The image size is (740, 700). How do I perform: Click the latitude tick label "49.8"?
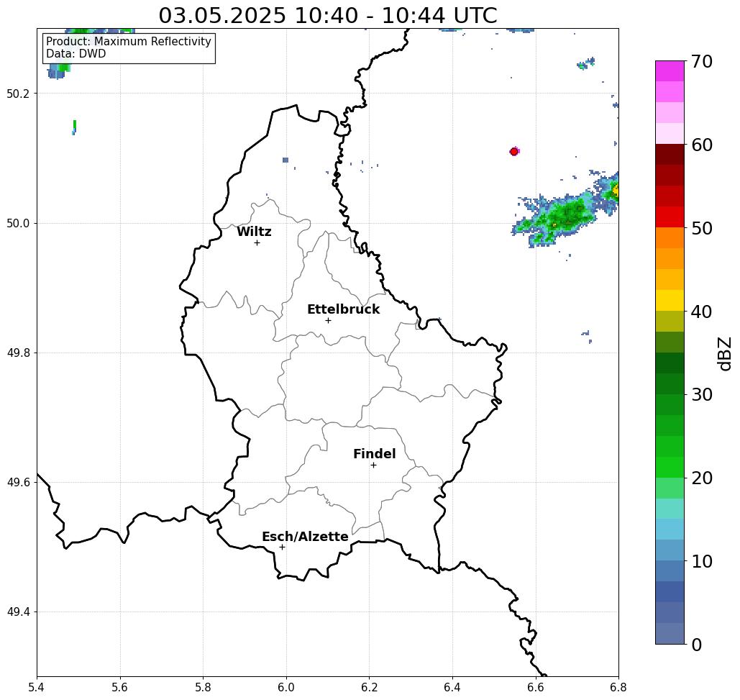[x=18, y=353]
